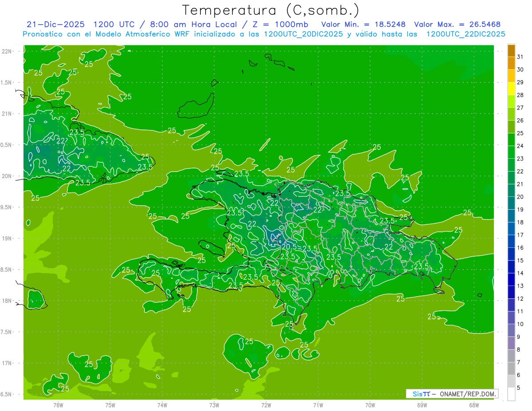Click the "1200UTC_20DIC2025" initialization time
The height and width of the screenshot is (411, 532).
click(303, 34)
